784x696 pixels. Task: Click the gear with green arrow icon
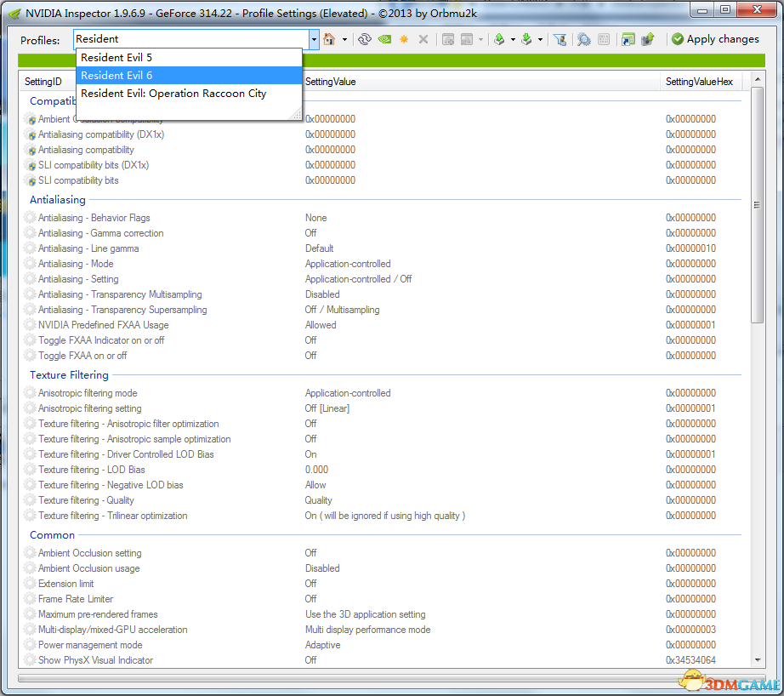tap(647, 39)
